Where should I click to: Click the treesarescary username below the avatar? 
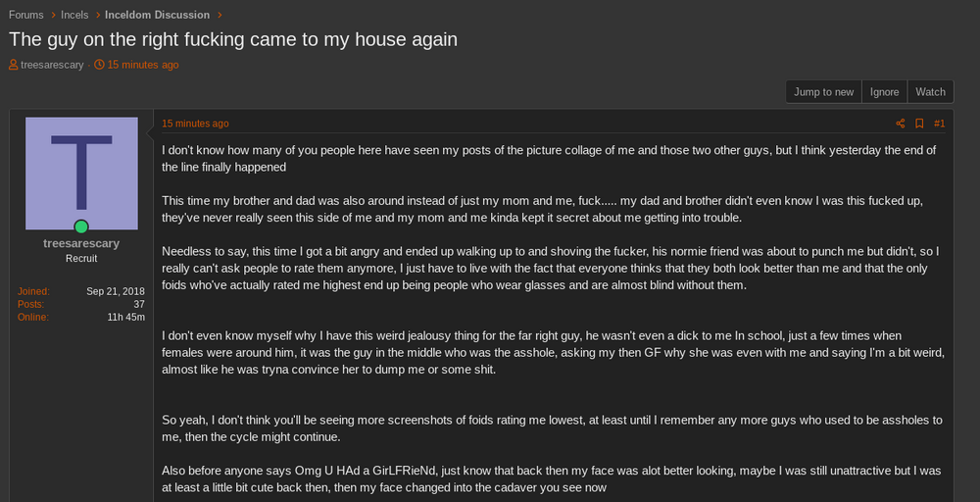[81, 243]
